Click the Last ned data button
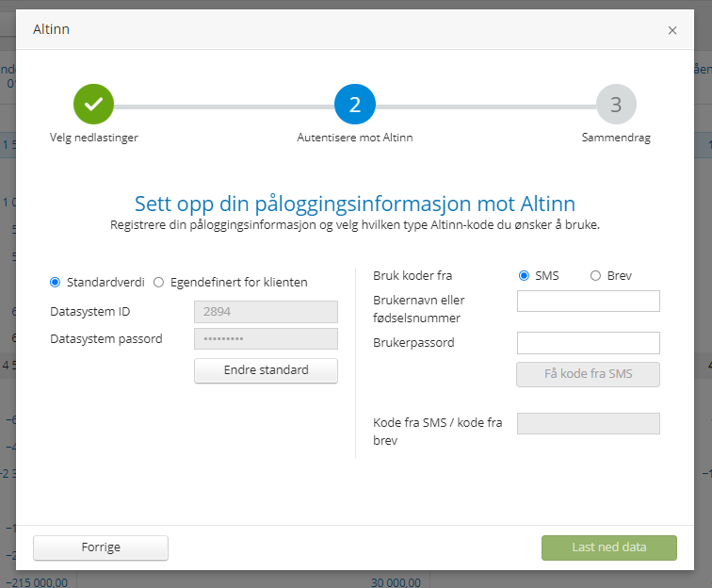The height and width of the screenshot is (588, 712). pyautogui.click(x=609, y=547)
